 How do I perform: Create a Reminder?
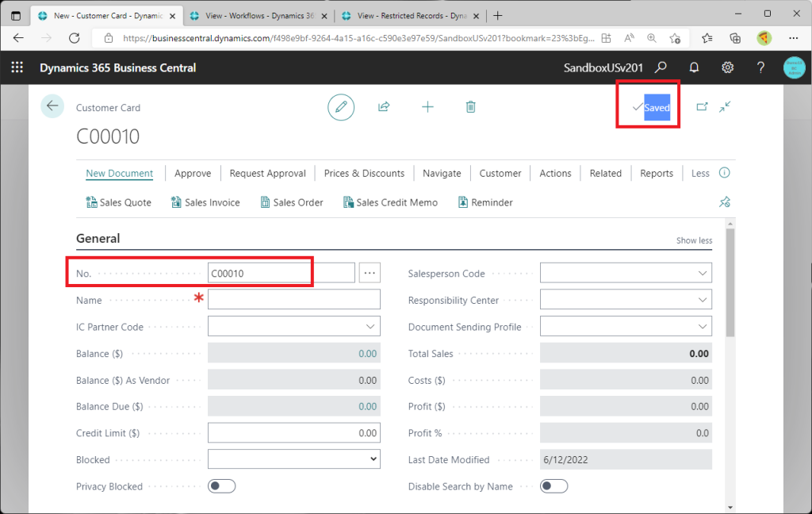(x=485, y=202)
